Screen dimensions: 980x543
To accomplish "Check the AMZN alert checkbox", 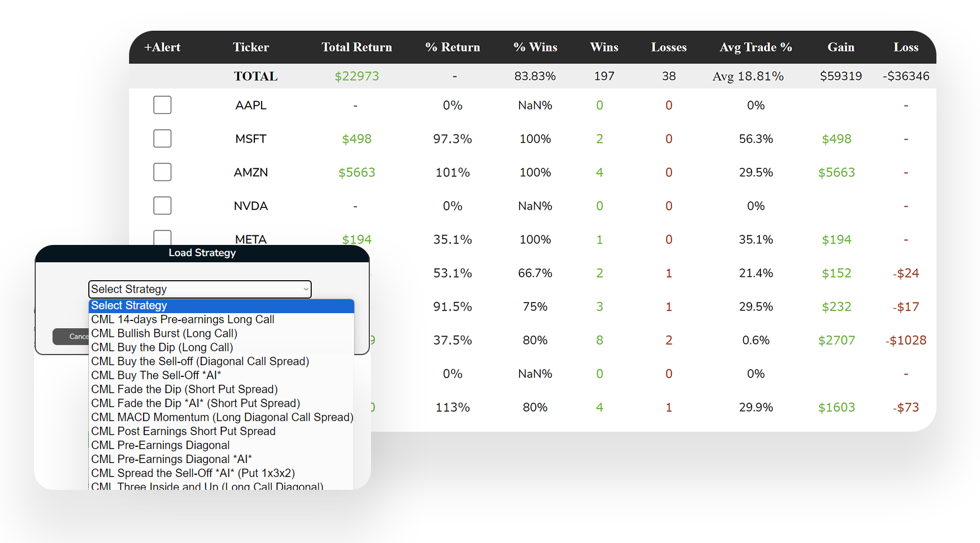I will click(x=162, y=172).
